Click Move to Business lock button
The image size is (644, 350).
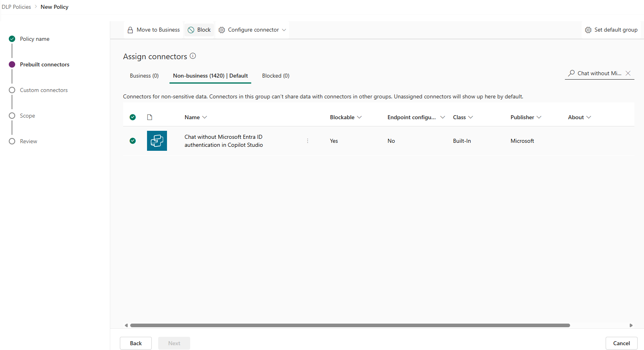click(154, 30)
